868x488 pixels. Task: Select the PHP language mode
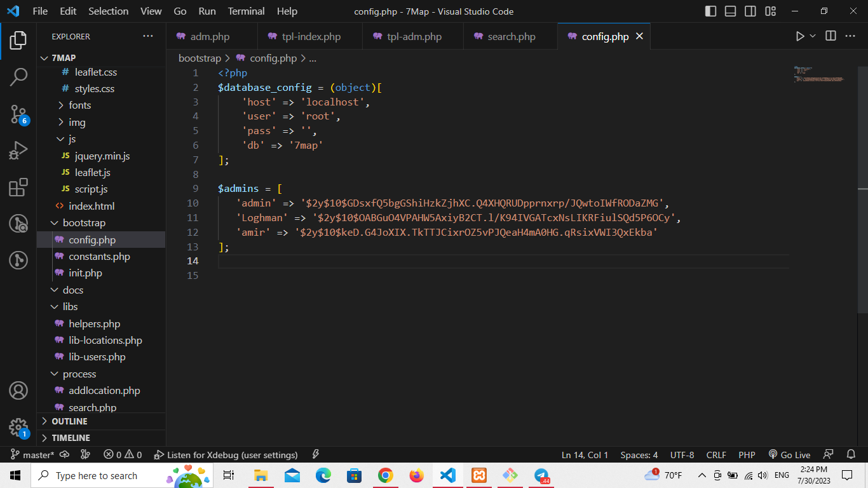click(x=747, y=455)
